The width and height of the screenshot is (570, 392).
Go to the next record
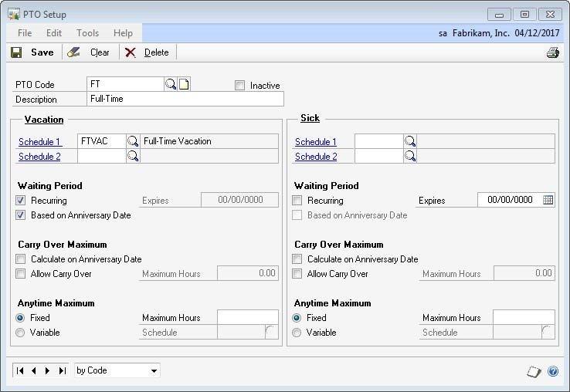click(x=47, y=370)
